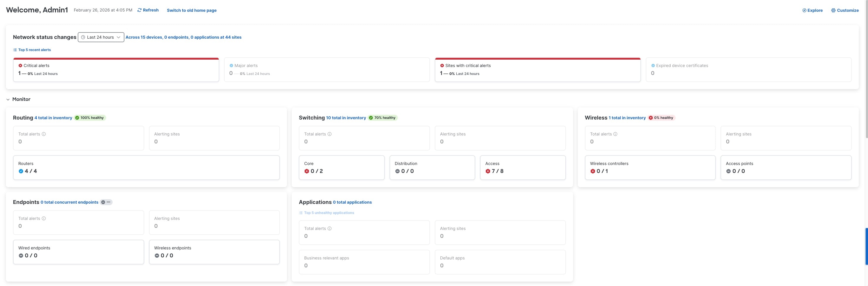Screen dimensions: 868x286
Task: Open the Access points 0 / 0 card
Action: click(786, 168)
